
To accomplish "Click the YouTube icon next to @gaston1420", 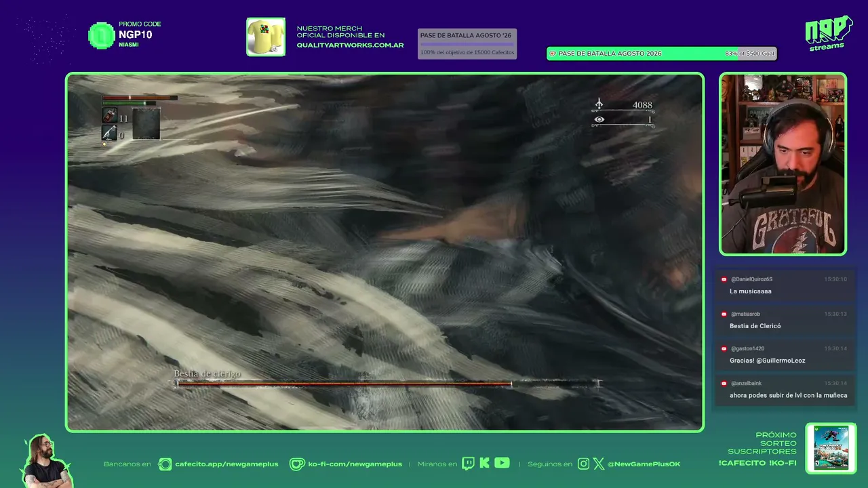I will (x=724, y=348).
